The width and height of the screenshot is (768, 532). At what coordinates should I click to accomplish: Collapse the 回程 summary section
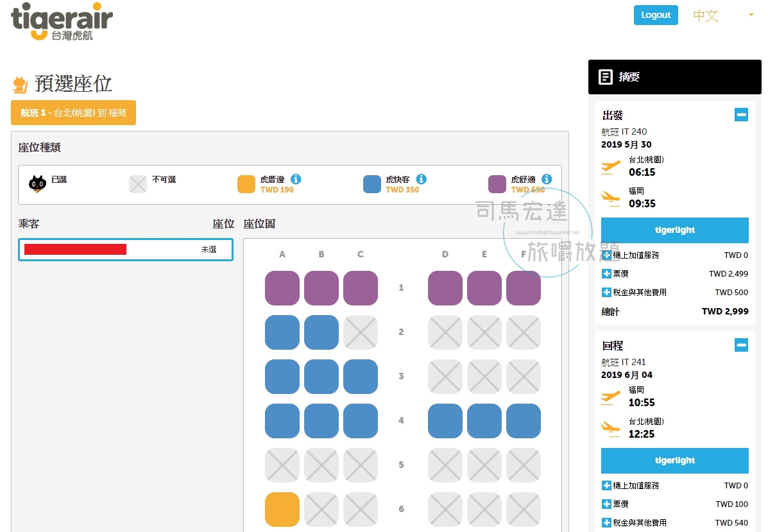coord(742,345)
